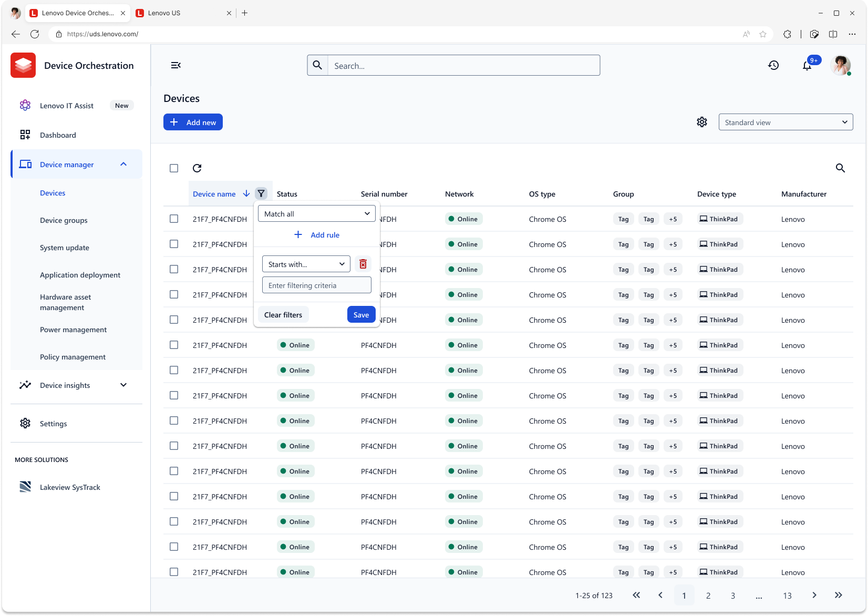The height and width of the screenshot is (616, 868).
Task: Open table search magnifier icon
Action: click(x=840, y=168)
